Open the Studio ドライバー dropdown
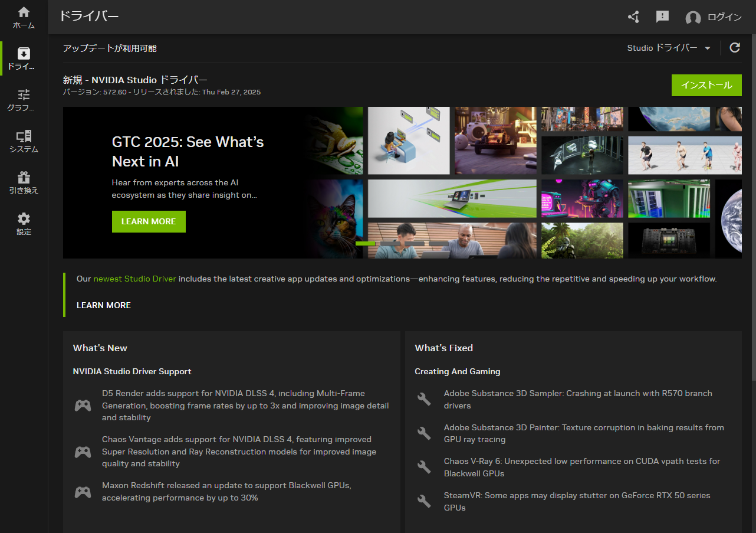Viewport: 756px width, 533px height. tap(669, 48)
